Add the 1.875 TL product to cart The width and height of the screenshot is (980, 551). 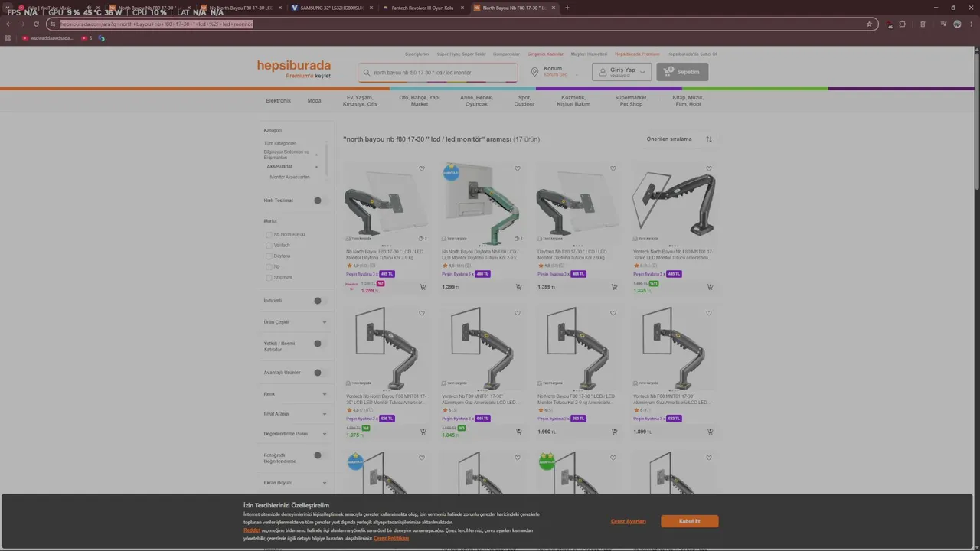click(423, 432)
